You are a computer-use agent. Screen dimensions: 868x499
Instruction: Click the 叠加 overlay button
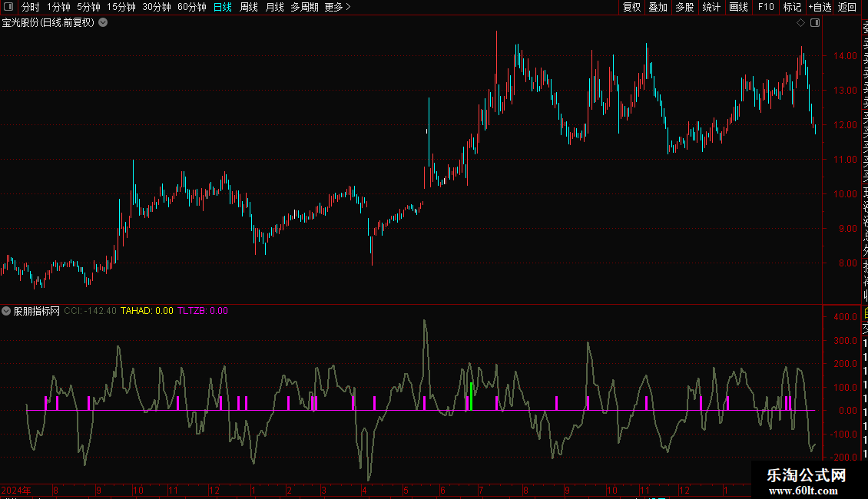pyautogui.click(x=658, y=7)
